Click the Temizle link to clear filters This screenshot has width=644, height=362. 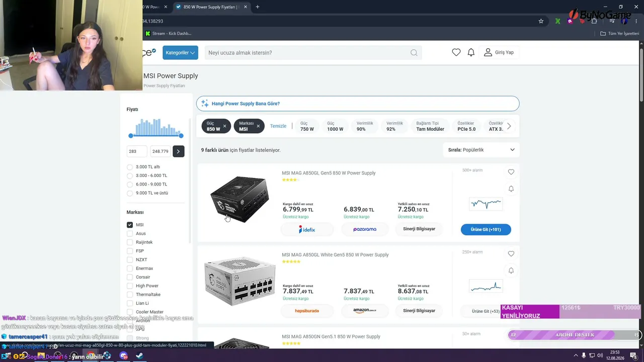pyautogui.click(x=278, y=126)
